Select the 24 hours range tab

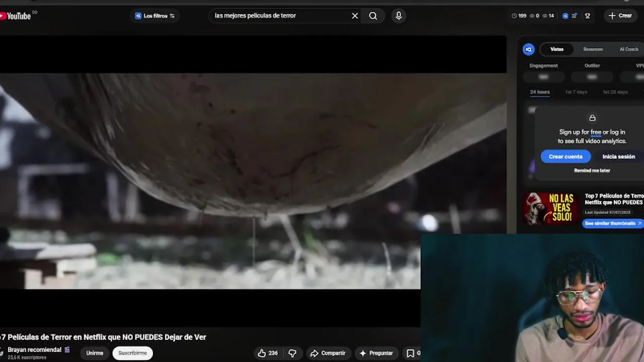tap(539, 92)
